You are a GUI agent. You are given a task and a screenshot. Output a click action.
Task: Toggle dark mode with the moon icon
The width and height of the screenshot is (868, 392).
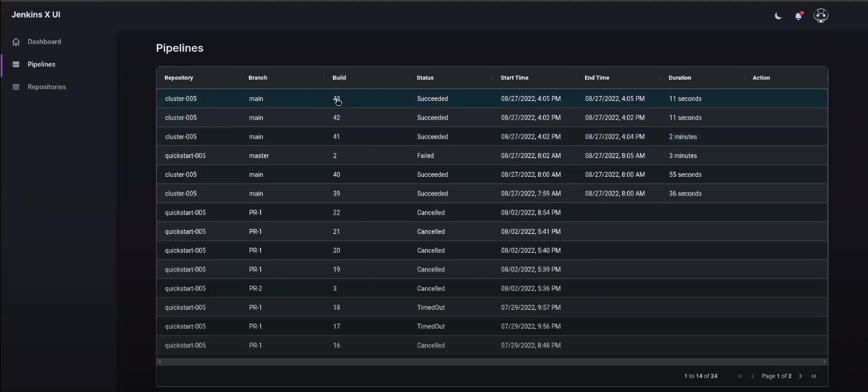(778, 16)
